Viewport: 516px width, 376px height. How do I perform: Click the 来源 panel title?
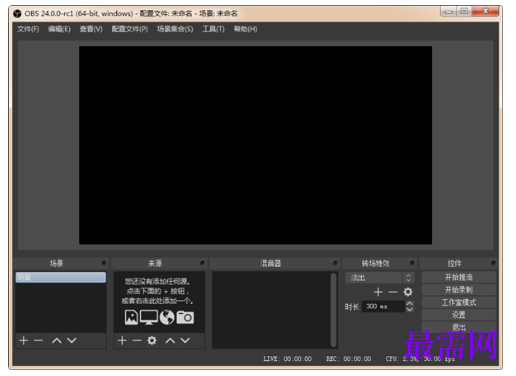[x=155, y=263]
